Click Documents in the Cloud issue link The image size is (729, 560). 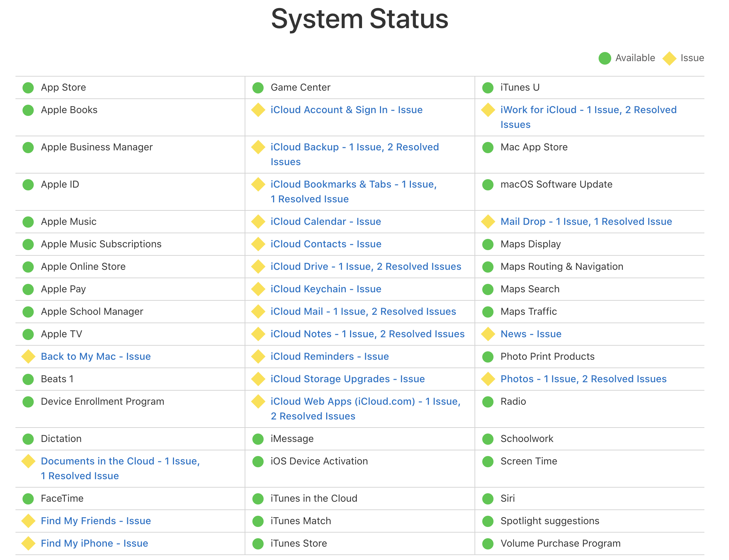click(121, 468)
